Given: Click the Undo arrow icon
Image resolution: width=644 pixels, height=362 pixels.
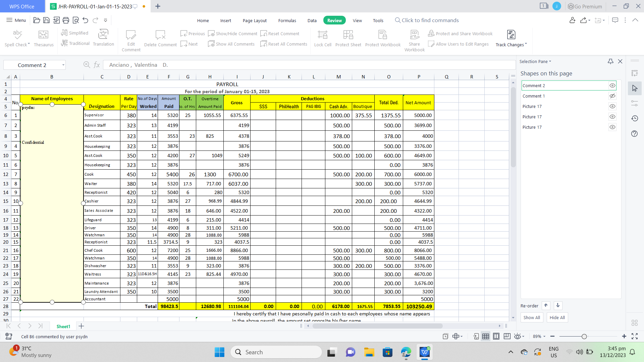Looking at the screenshot, I should pyautogui.click(x=86, y=20).
